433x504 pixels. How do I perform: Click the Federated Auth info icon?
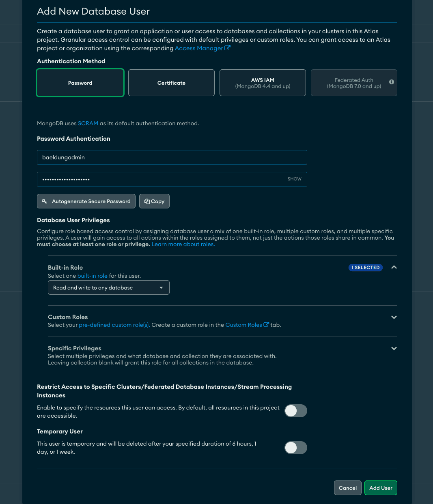[392, 82]
